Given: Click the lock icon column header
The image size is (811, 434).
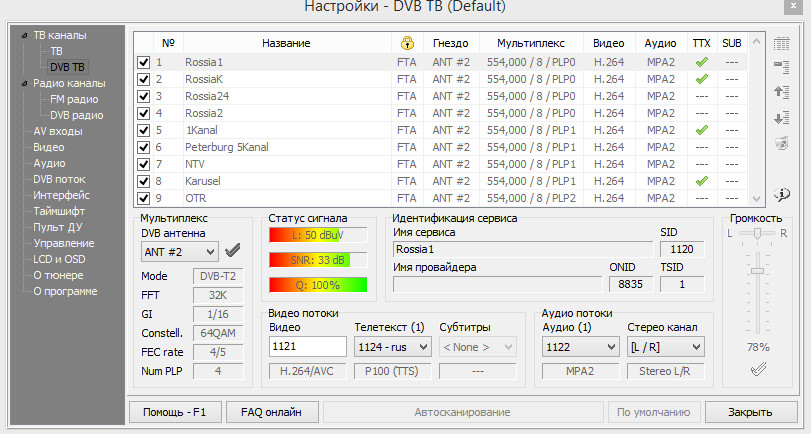Looking at the screenshot, I should (406, 44).
